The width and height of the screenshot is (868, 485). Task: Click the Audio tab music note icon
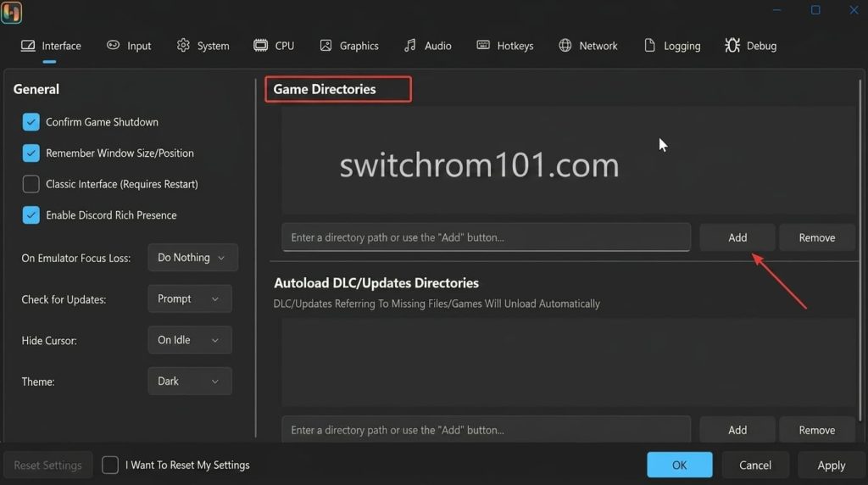click(x=409, y=46)
